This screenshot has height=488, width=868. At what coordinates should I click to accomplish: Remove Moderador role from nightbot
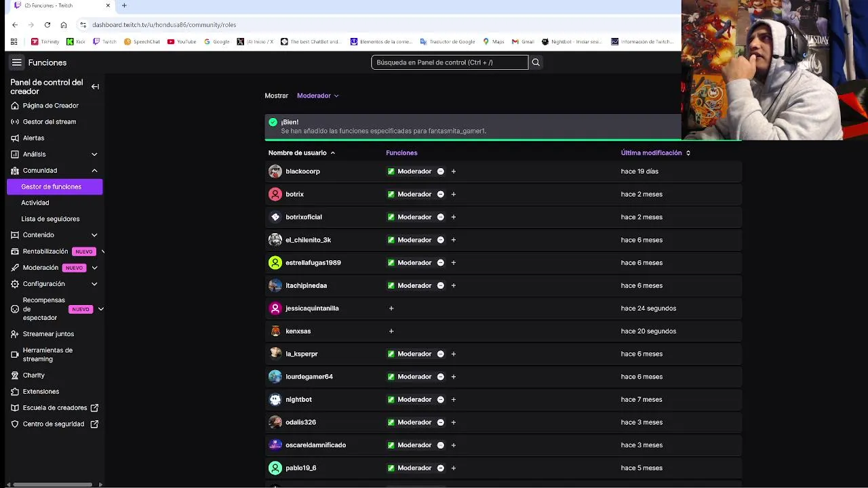[440, 400]
